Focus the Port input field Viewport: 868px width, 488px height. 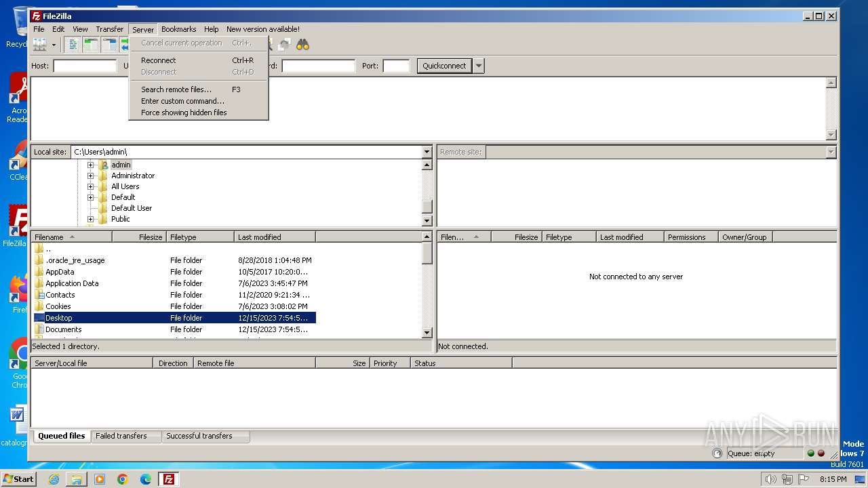click(396, 66)
